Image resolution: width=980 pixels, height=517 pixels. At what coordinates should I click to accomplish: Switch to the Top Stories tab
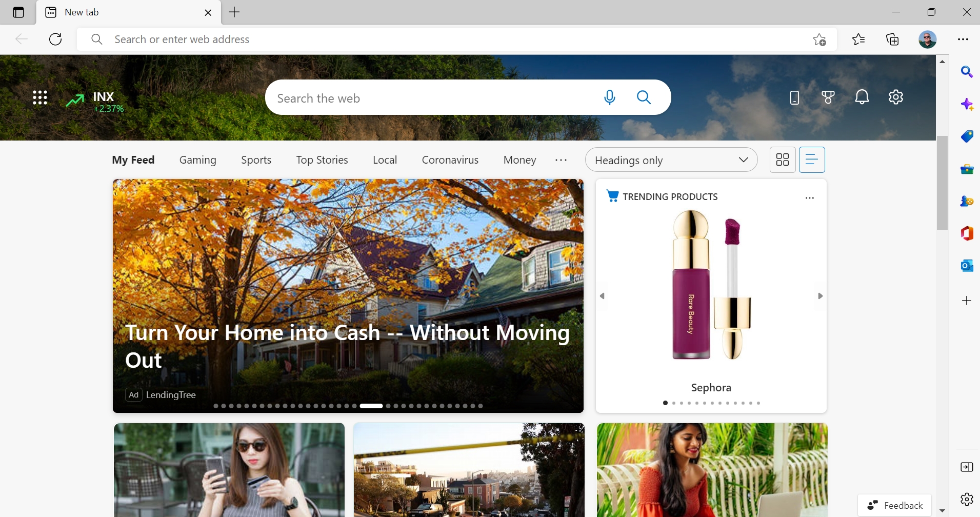(322, 160)
